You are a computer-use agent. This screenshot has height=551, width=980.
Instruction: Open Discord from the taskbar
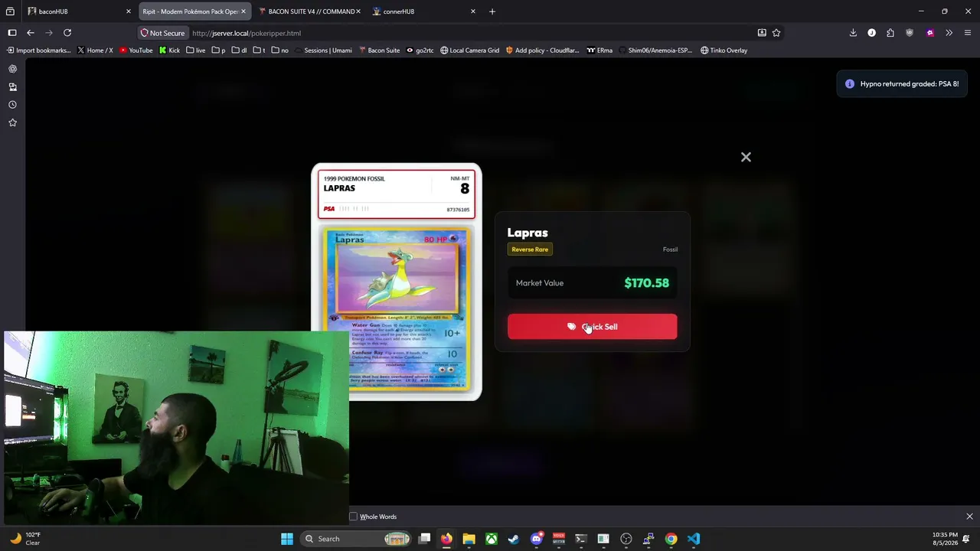click(x=536, y=539)
